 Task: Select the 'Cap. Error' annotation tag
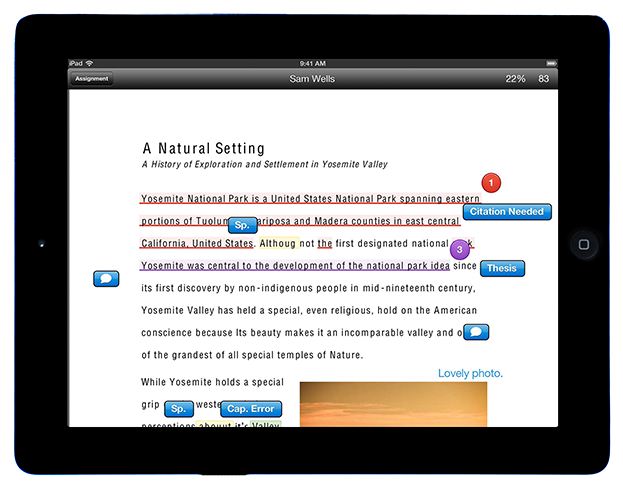[x=250, y=409]
